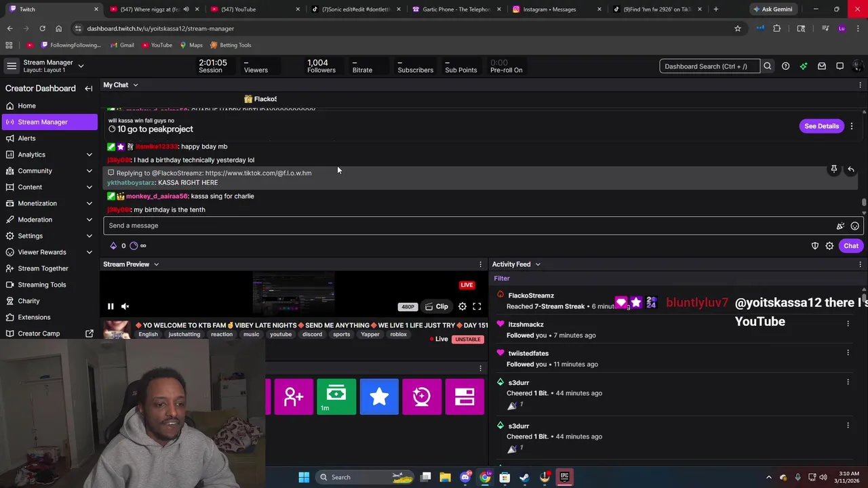Open Stream Preview panel options menu
The image size is (868, 488).
(480, 264)
